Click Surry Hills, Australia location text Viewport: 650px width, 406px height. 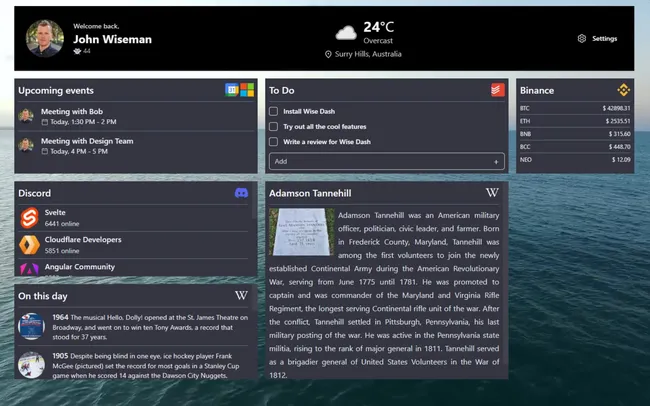click(368, 54)
